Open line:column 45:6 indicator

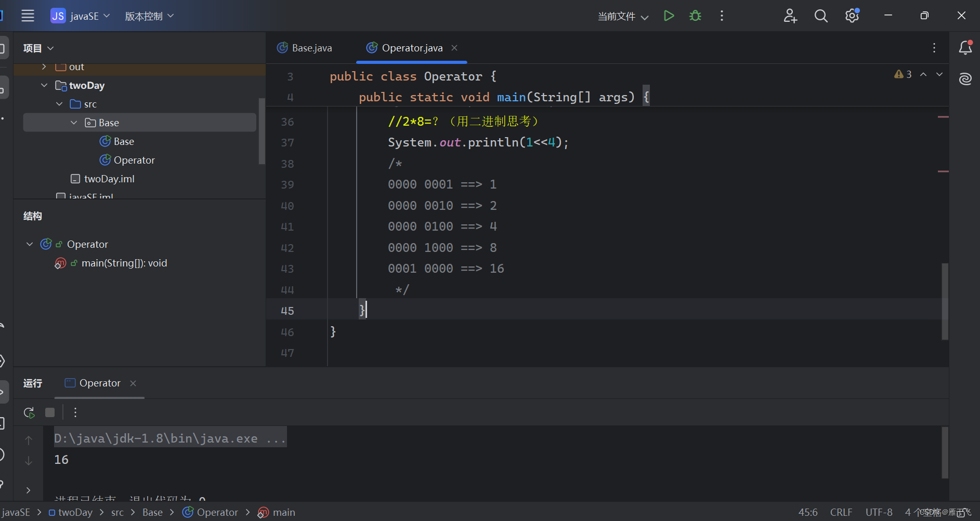coord(808,512)
